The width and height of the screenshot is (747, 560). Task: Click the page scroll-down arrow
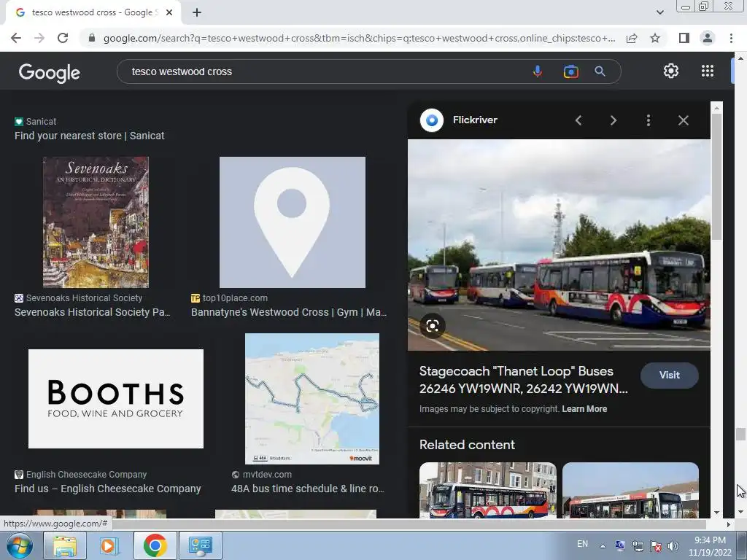pos(740,513)
